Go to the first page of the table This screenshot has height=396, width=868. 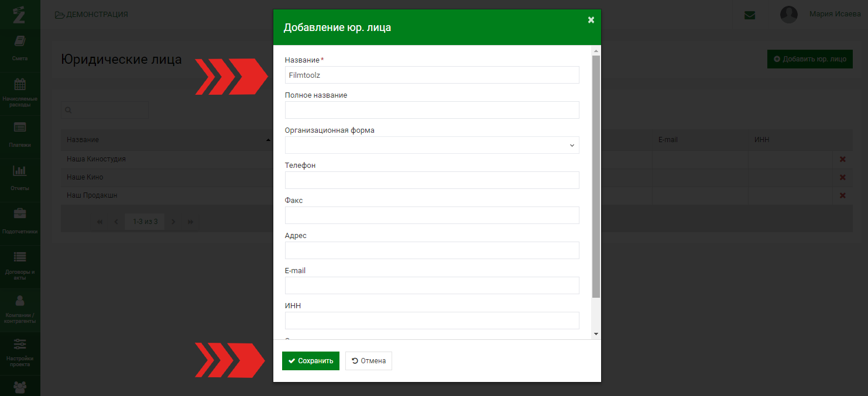tap(100, 222)
